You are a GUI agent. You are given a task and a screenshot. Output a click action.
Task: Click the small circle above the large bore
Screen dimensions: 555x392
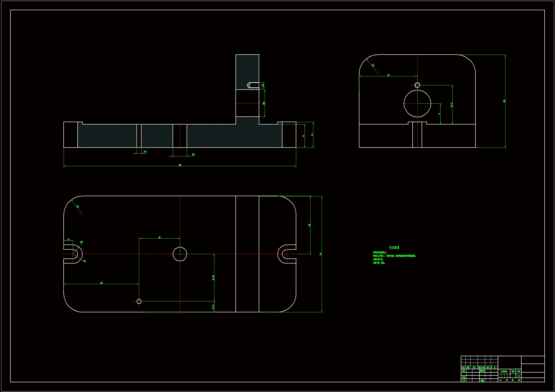pos(417,85)
